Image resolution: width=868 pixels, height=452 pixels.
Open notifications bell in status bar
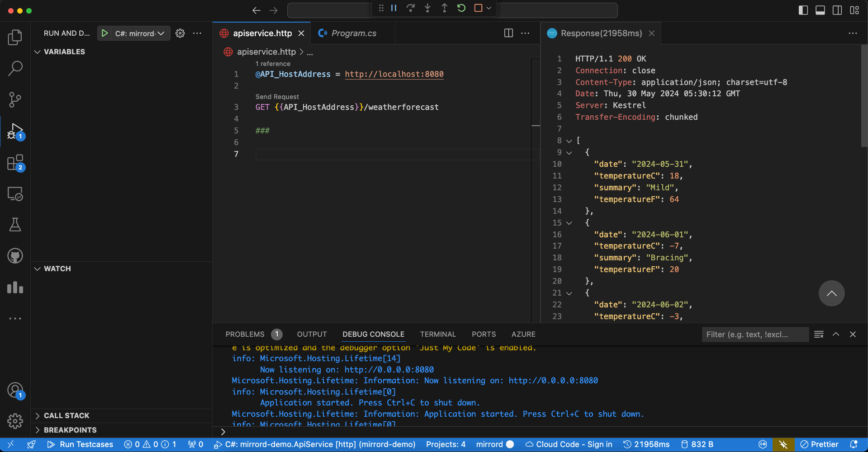(854, 444)
